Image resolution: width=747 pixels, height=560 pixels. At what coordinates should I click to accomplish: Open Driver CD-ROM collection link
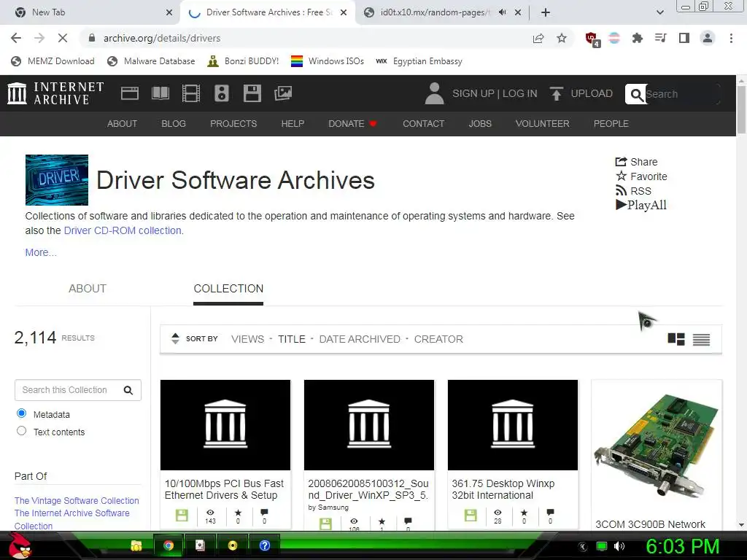(x=123, y=230)
